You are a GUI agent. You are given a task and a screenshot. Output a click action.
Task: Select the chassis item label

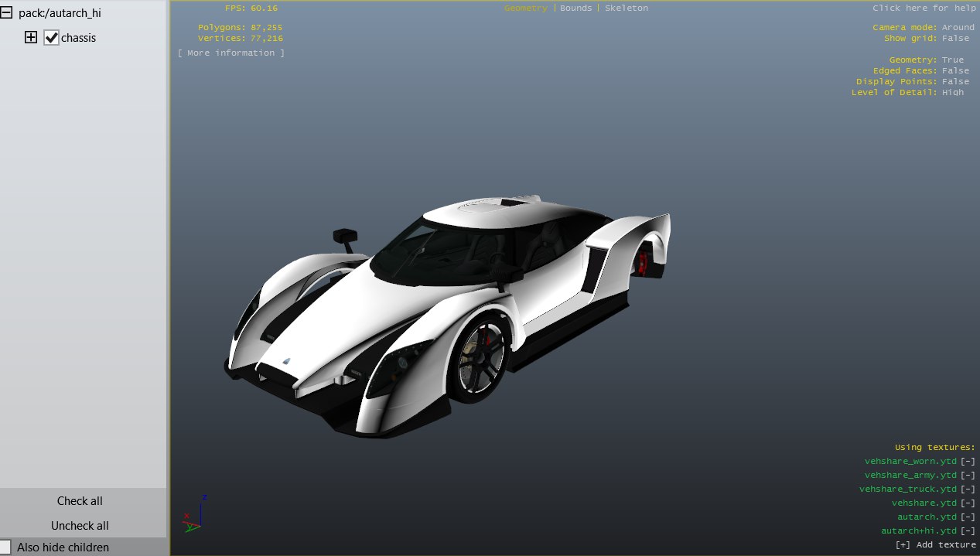tap(78, 38)
